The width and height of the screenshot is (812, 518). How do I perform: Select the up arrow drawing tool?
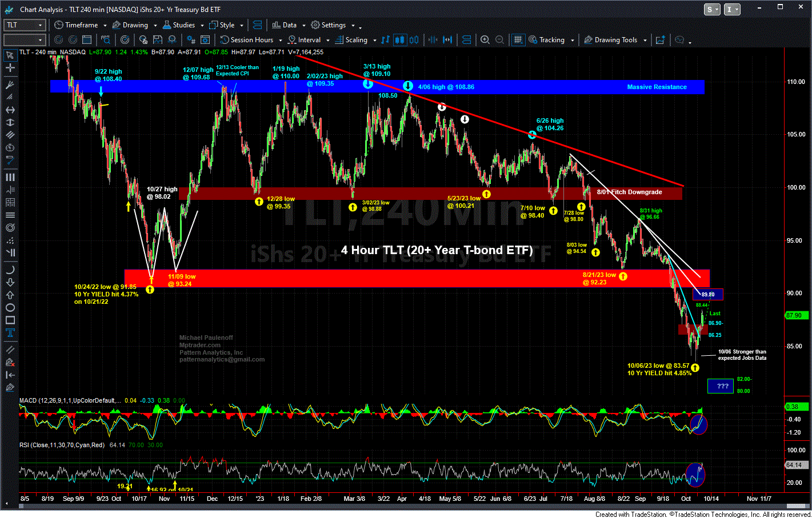pyautogui.click(x=10, y=295)
